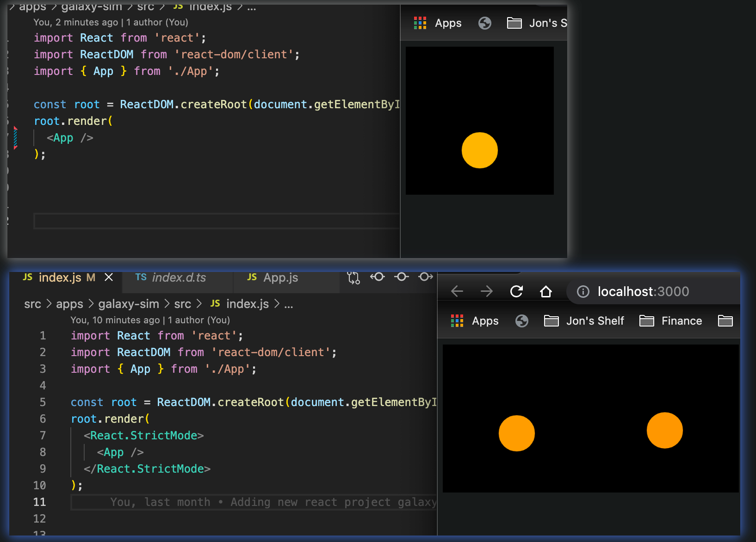Screen dimensions: 756x542
Task: Click the right orange circle in lower canvas
Action: pyautogui.click(x=665, y=431)
